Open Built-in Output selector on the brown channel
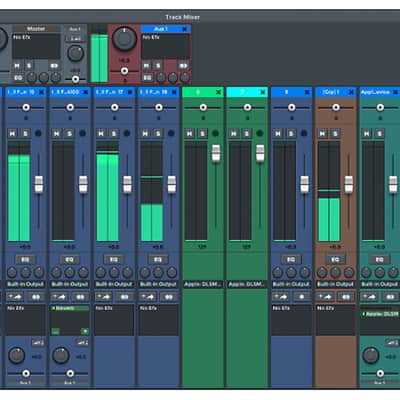 tap(335, 284)
